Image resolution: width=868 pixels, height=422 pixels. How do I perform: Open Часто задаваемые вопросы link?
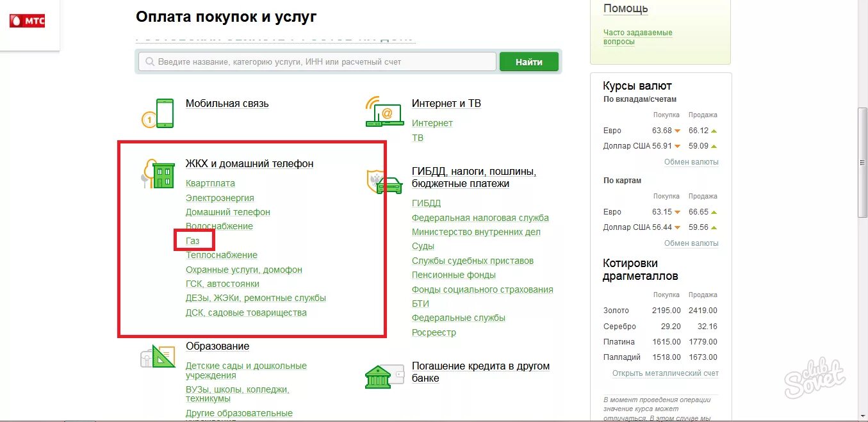pyautogui.click(x=637, y=37)
